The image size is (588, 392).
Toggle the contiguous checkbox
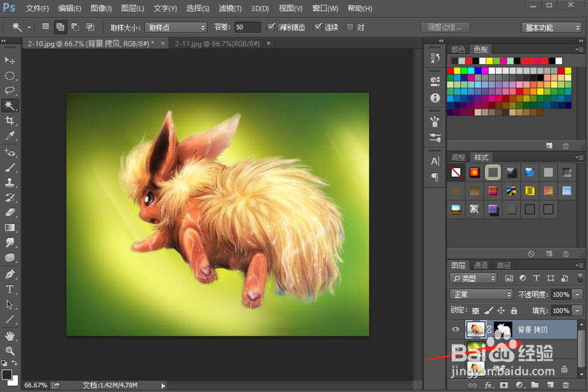(x=318, y=27)
